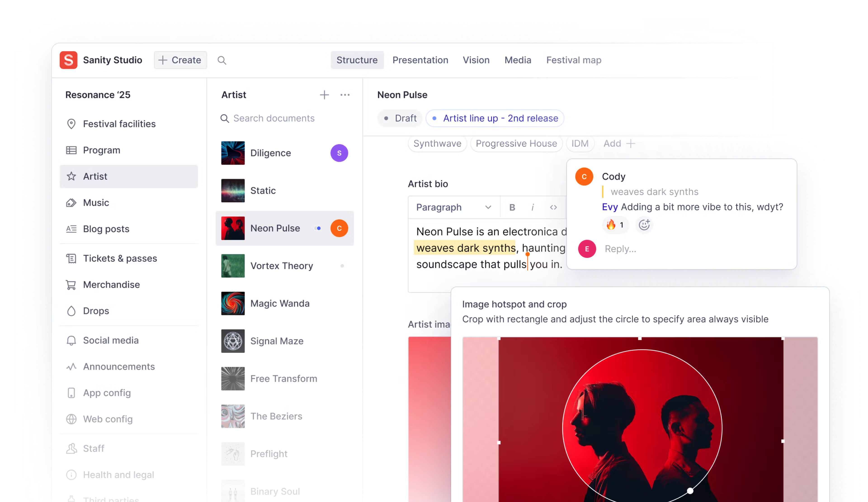This screenshot has height=502, width=868.
Task: Open the Paragraph style dropdown
Action: (453, 207)
